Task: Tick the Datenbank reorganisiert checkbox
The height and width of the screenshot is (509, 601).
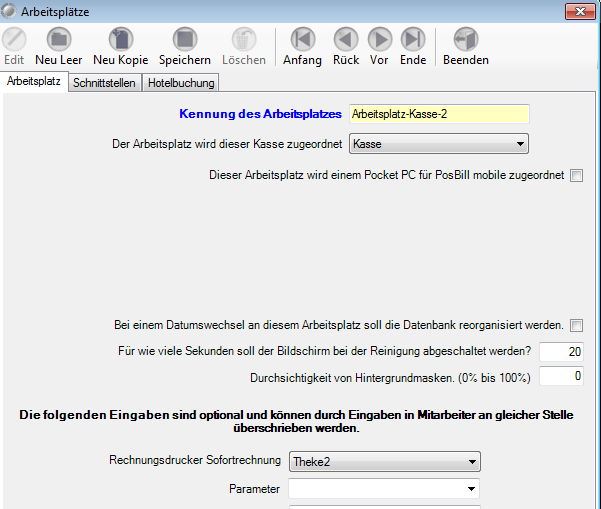Action: [x=576, y=325]
